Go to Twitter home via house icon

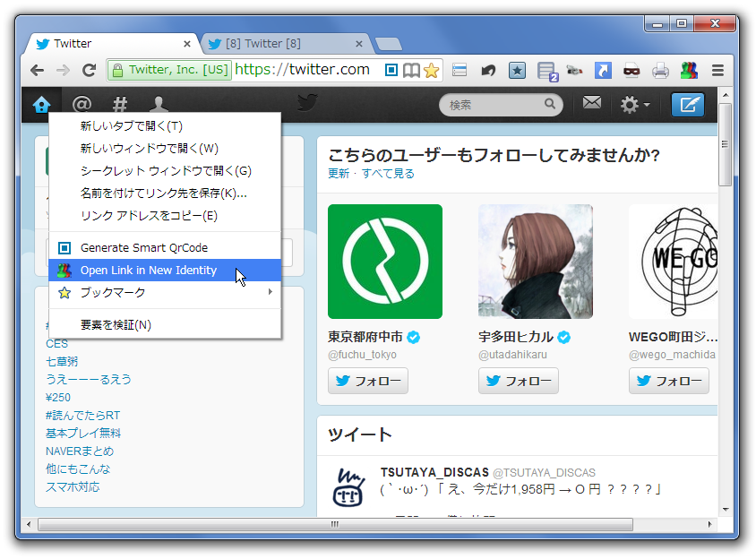tap(41, 104)
